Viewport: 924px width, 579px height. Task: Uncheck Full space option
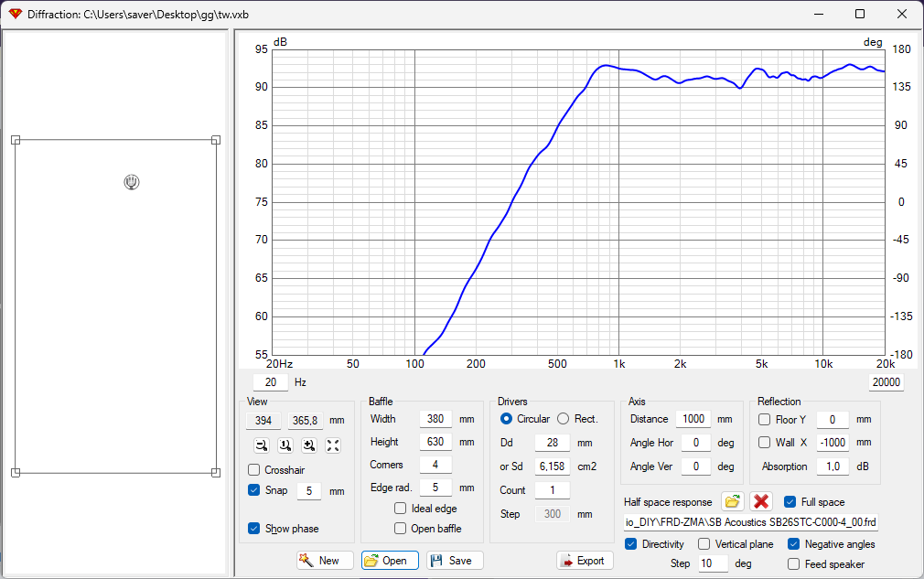pos(790,502)
